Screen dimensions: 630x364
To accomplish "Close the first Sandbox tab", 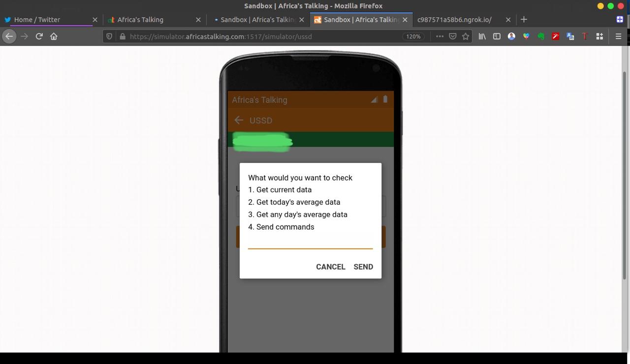I will pyautogui.click(x=302, y=20).
